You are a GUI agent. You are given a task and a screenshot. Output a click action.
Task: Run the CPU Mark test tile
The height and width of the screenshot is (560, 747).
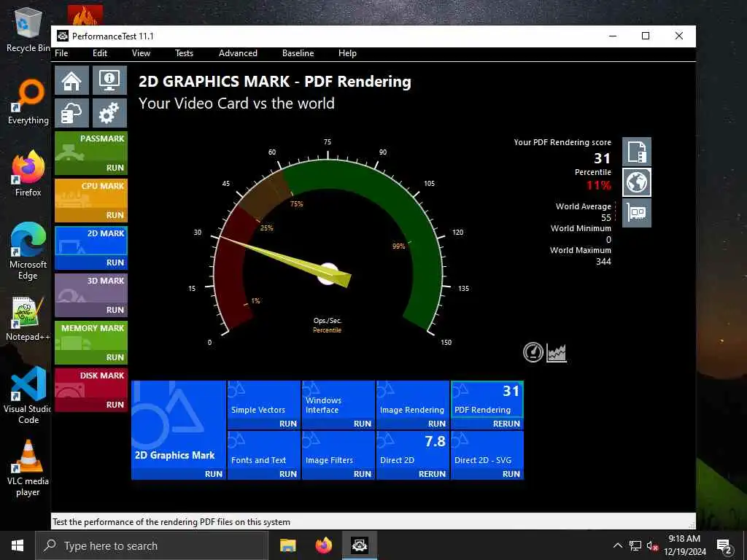click(91, 200)
